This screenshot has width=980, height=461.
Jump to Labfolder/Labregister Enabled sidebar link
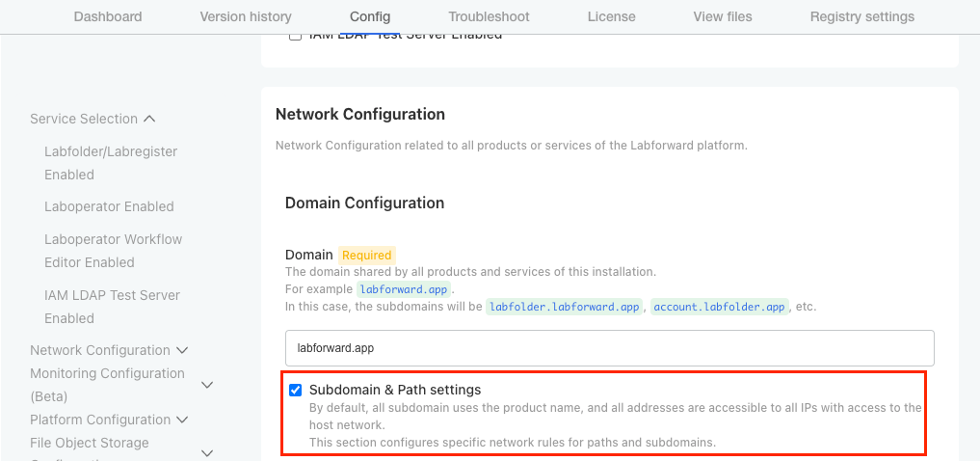pos(111,163)
